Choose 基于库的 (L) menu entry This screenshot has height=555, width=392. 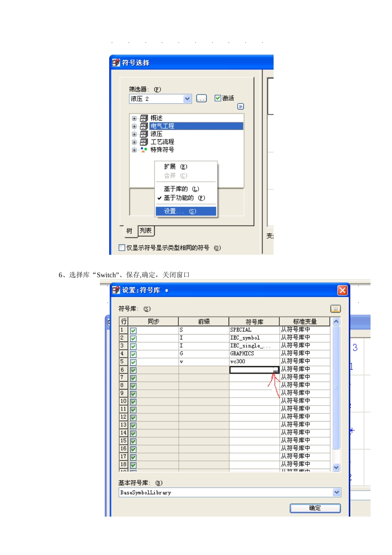tap(186, 189)
